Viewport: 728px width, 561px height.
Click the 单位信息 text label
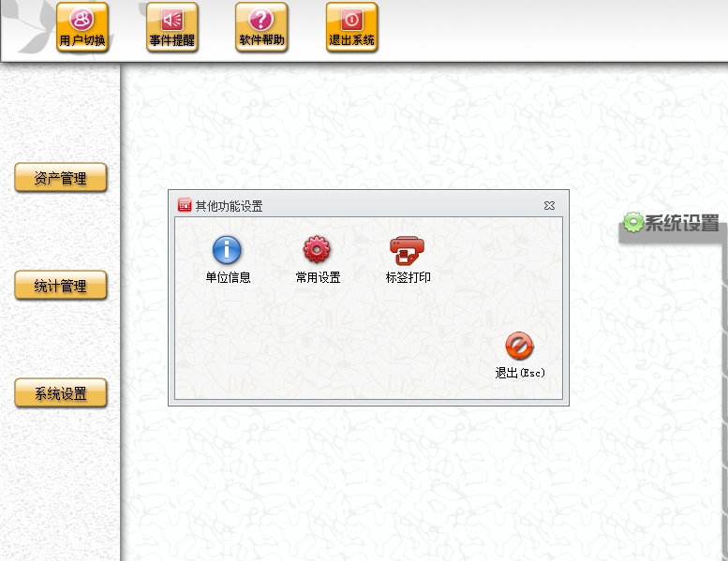pyautogui.click(x=228, y=277)
